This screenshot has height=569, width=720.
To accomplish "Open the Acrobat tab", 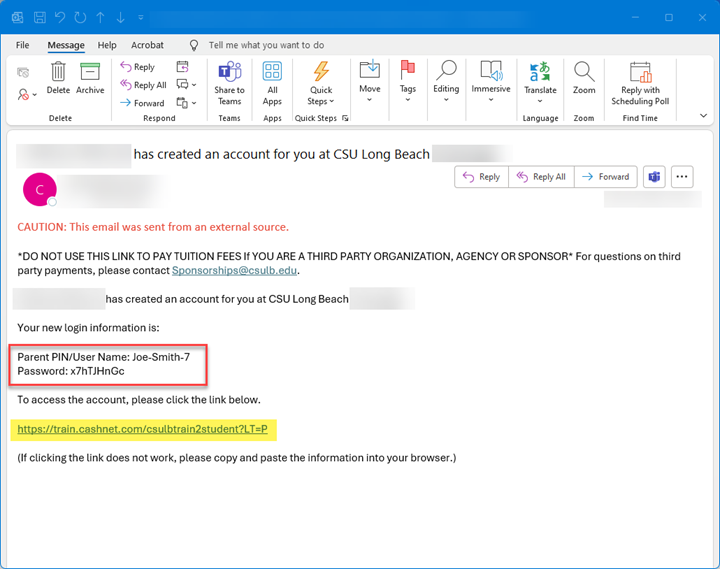I will click(147, 45).
